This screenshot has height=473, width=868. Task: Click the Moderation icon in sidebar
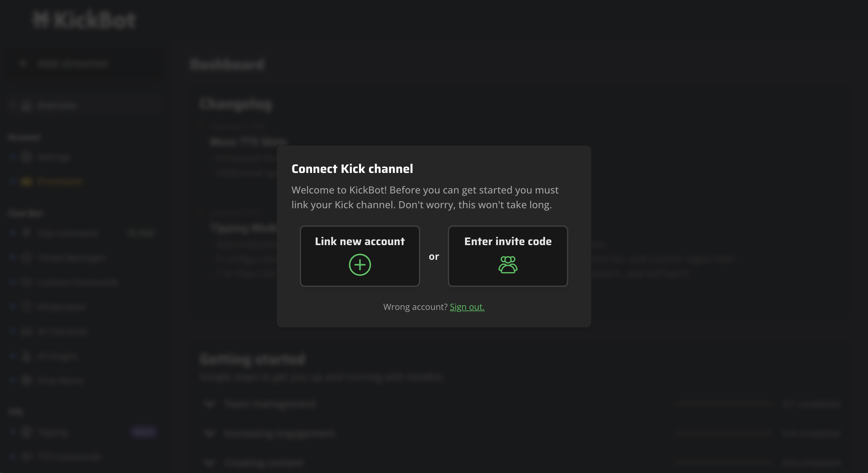point(26,307)
